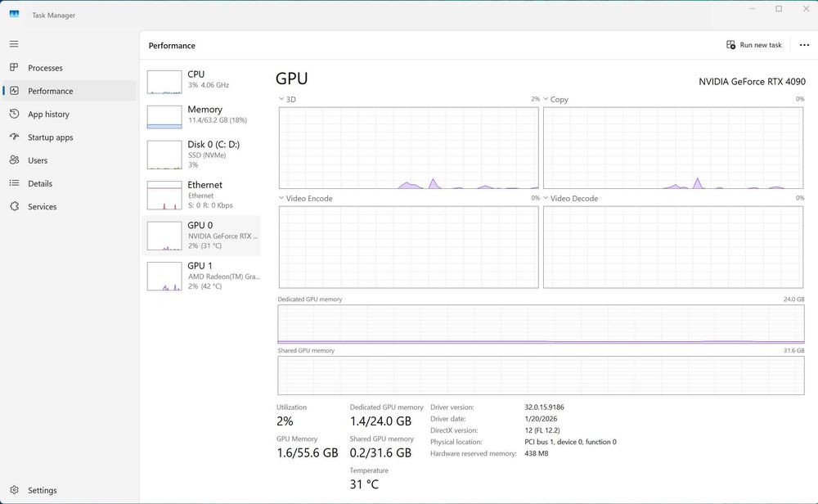This screenshot has width=818, height=504.
Task: Click the 11.4/63.2 GB (18%) memory text
Action: pos(218,120)
